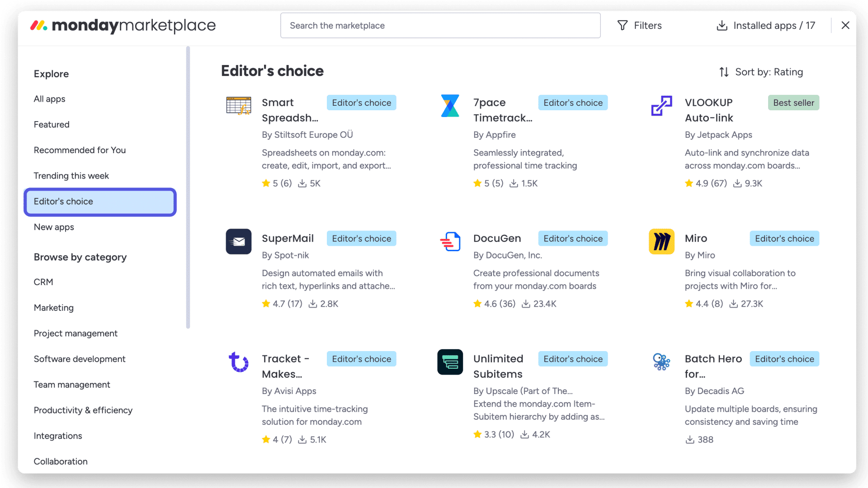
Task: Open Installed apps / 17
Action: (x=766, y=25)
